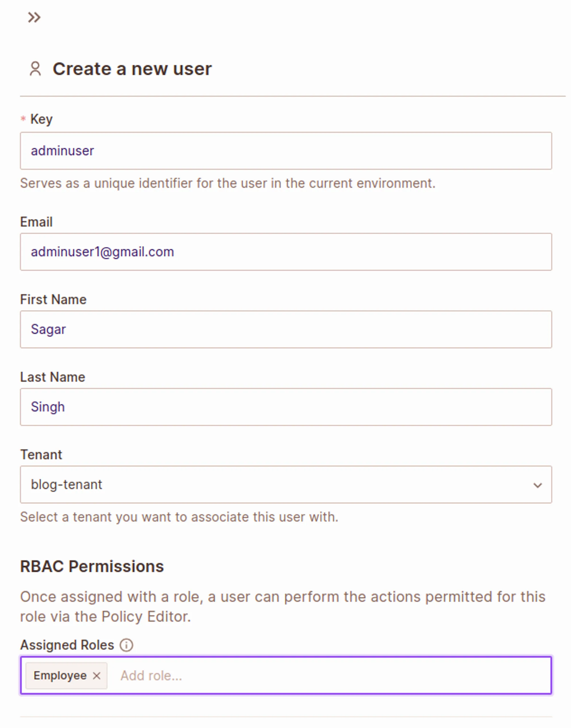Click the Key field label

pyautogui.click(x=41, y=119)
